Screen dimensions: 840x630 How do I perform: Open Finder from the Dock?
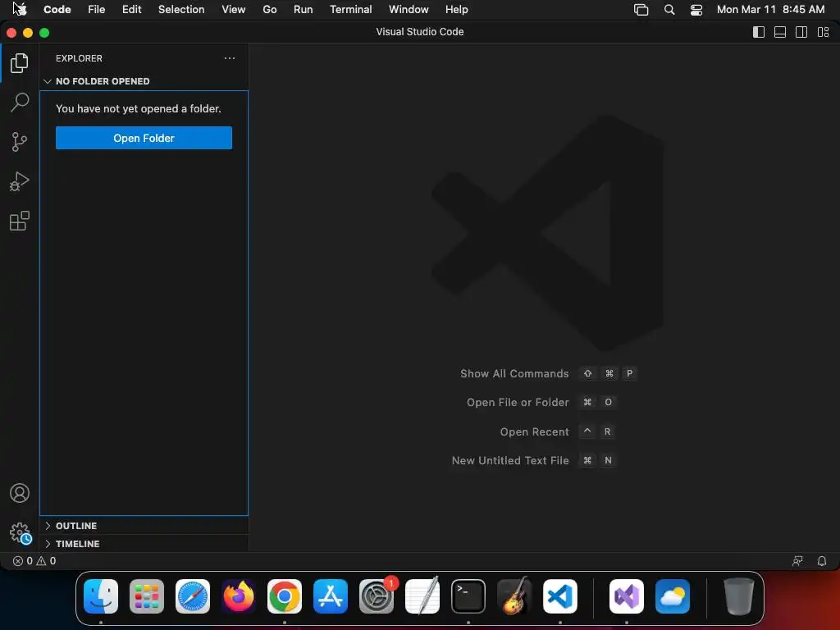(101, 596)
